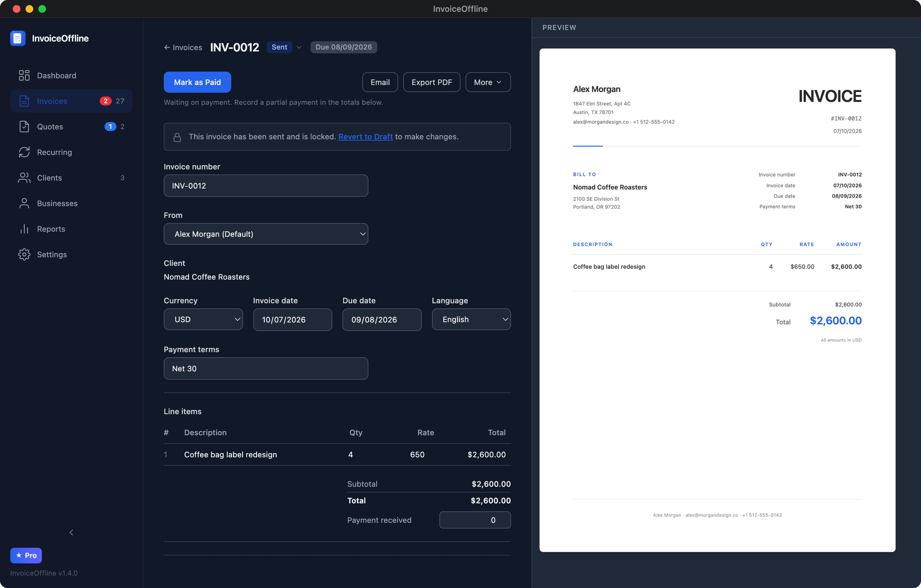The width and height of the screenshot is (921, 588).
Task: Click the Clients count 3
Action: 123,178
